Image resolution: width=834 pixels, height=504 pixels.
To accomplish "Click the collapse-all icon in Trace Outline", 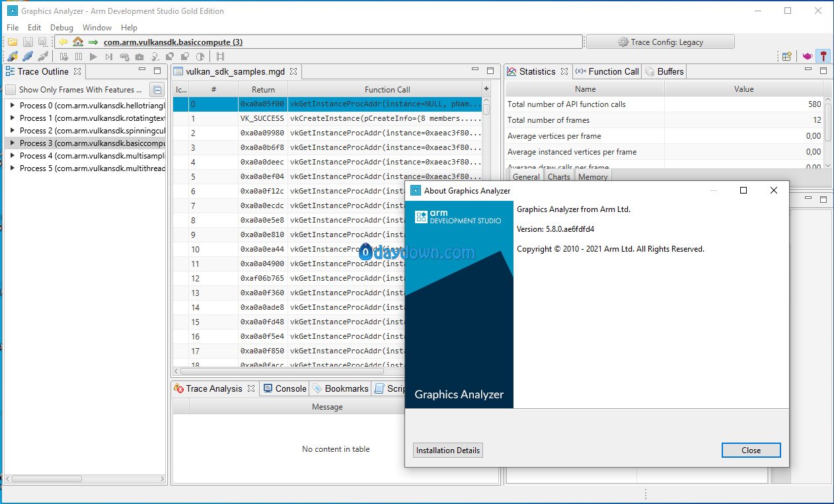I will click(157, 90).
